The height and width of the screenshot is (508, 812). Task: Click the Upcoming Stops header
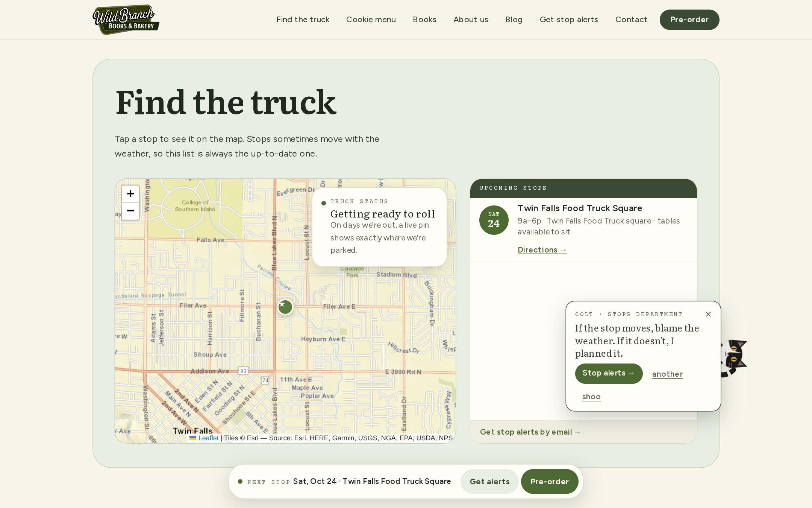point(583,188)
